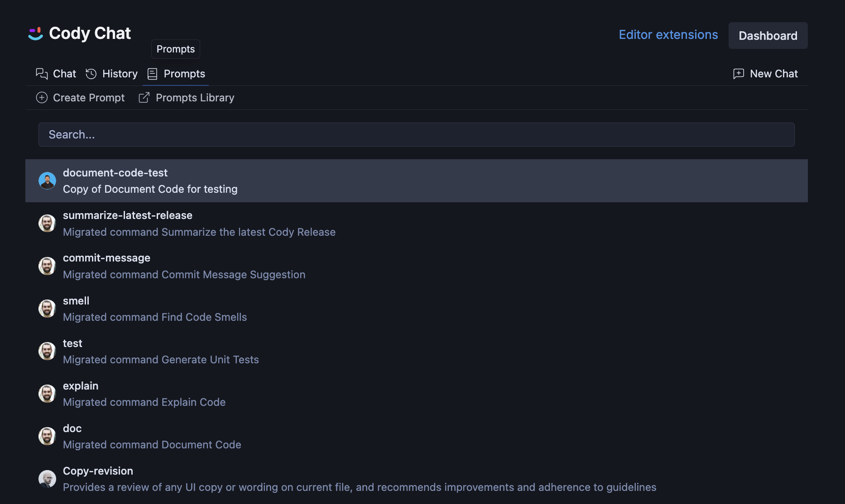Viewport: 845px width, 504px height.
Task: Click the avatar beside summarize-latest-release
Action: [x=47, y=223]
